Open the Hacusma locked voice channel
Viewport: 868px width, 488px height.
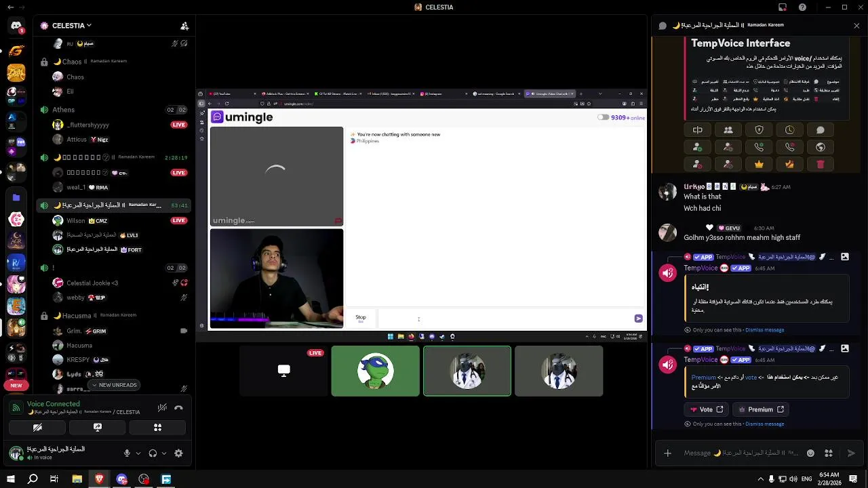coord(114,316)
